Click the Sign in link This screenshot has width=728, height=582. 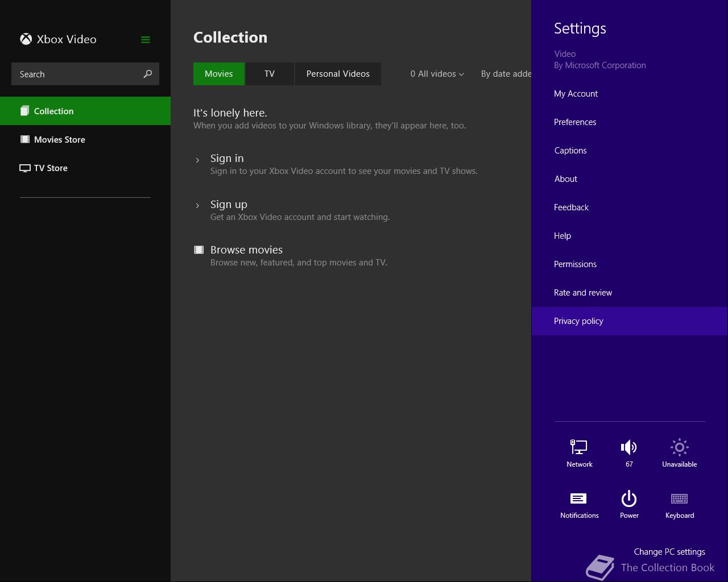[227, 159]
